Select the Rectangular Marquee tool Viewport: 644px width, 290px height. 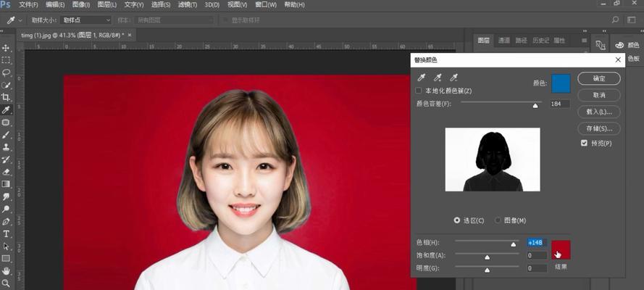click(6, 60)
